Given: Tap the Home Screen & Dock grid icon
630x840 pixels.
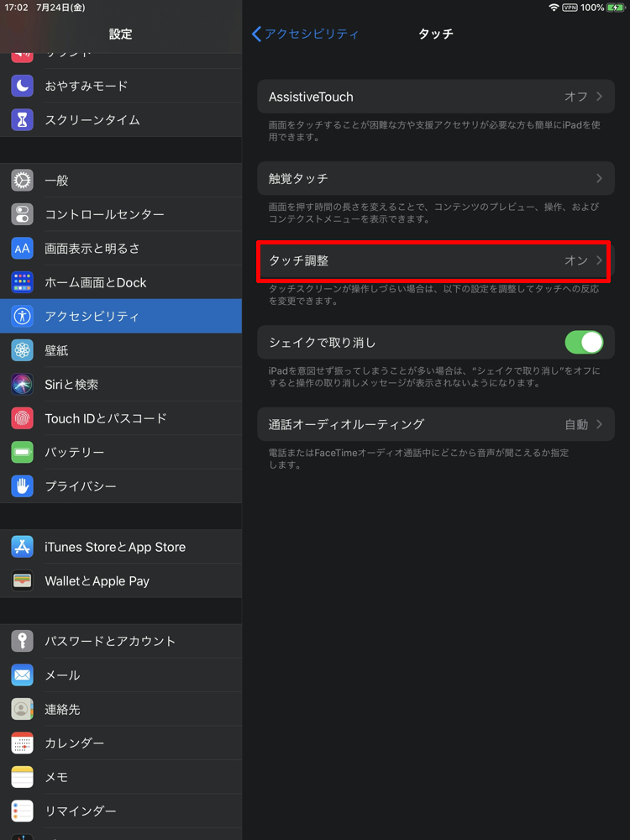Looking at the screenshot, I should click(x=22, y=282).
